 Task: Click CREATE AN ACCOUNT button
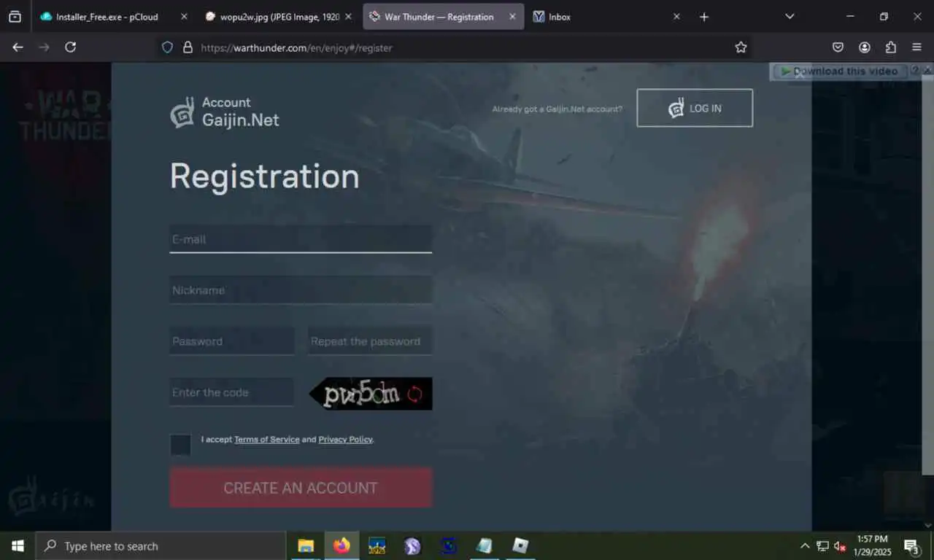[x=301, y=488]
